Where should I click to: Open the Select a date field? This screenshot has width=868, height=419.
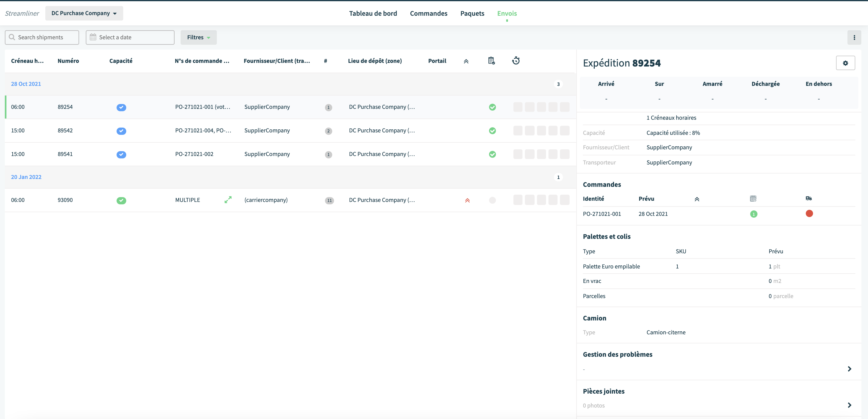coord(130,37)
